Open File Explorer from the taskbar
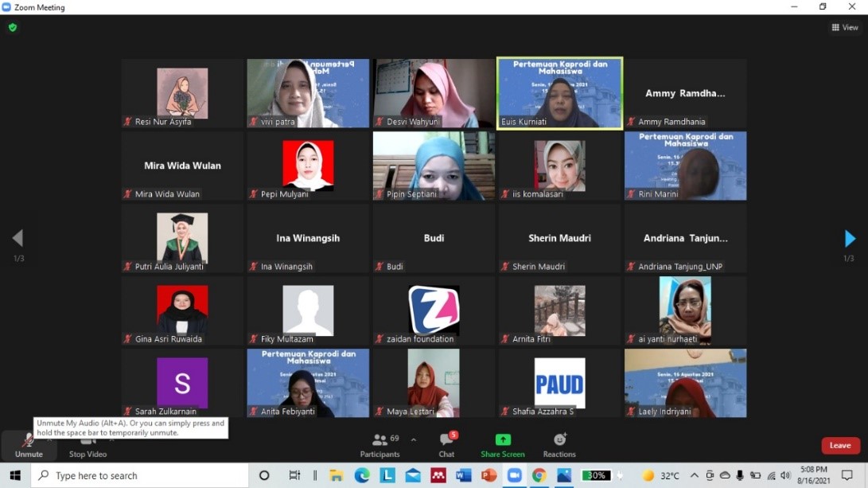The width and height of the screenshot is (868, 488). [x=336, y=475]
